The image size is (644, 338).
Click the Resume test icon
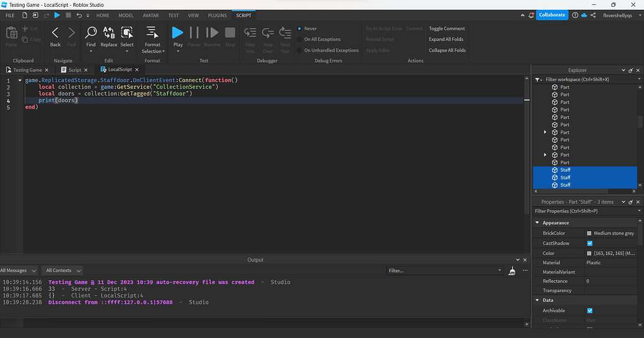[x=212, y=32]
